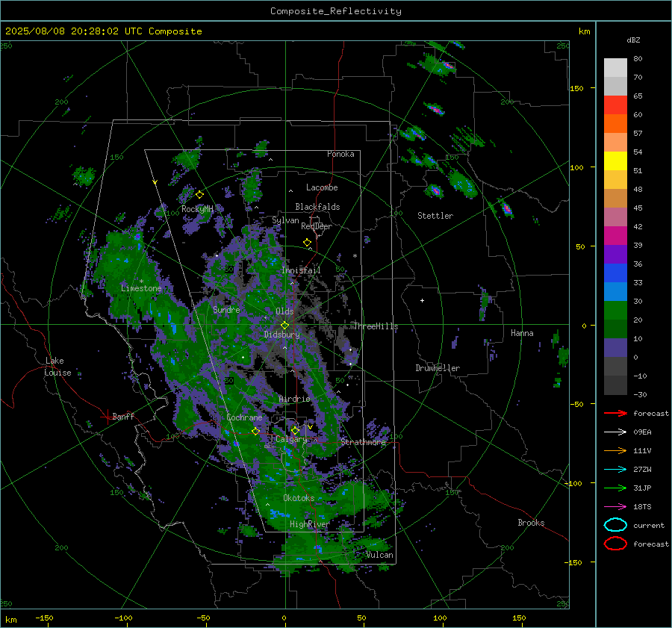The image size is (672, 628).
Task: Click the orange swatch between 60 and 57
Action: click(615, 123)
